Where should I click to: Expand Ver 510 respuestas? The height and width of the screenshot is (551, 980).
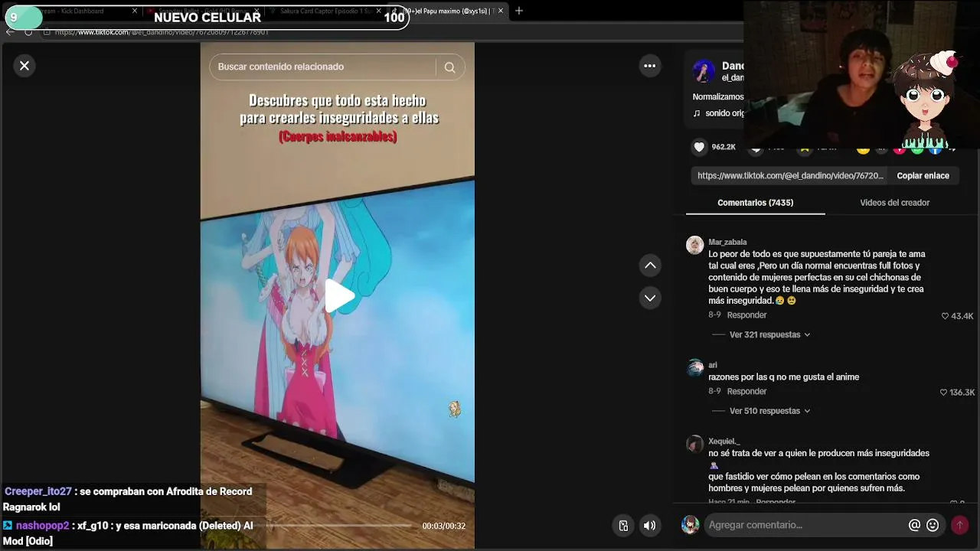coord(769,411)
